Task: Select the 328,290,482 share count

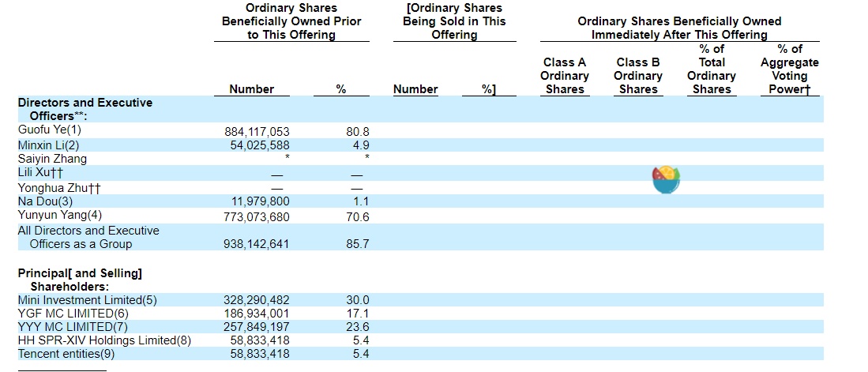Action: pos(257,300)
